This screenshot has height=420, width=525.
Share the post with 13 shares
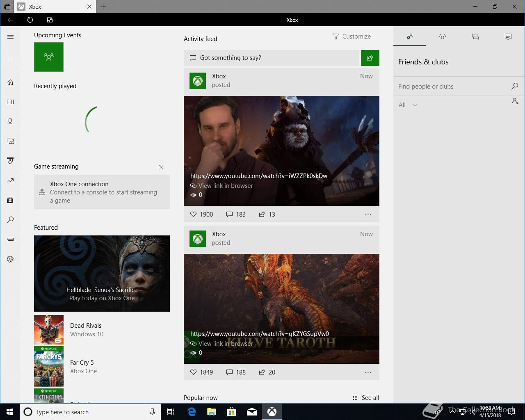click(x=267, y=214)
